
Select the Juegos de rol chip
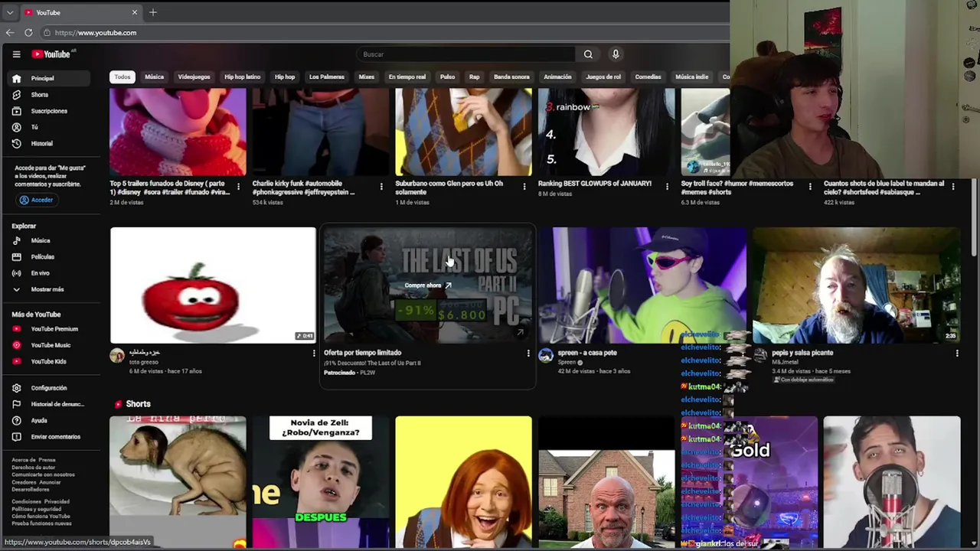(x=603, y=77)
